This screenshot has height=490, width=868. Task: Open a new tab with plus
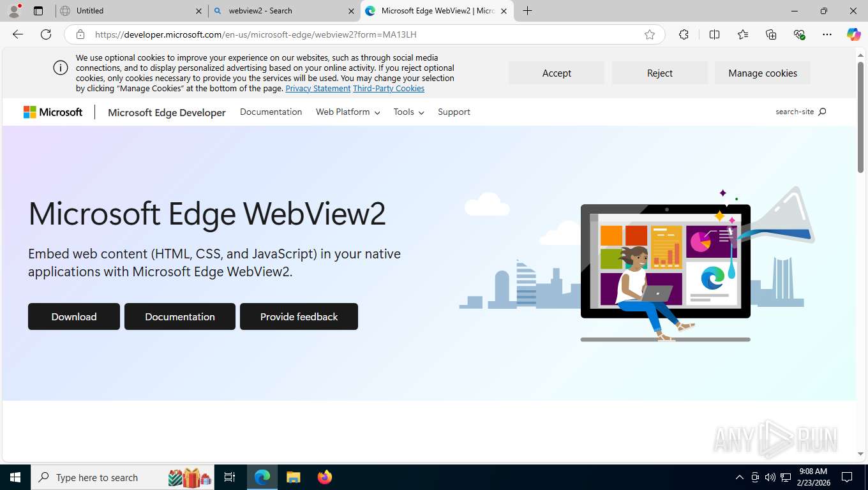527,11
